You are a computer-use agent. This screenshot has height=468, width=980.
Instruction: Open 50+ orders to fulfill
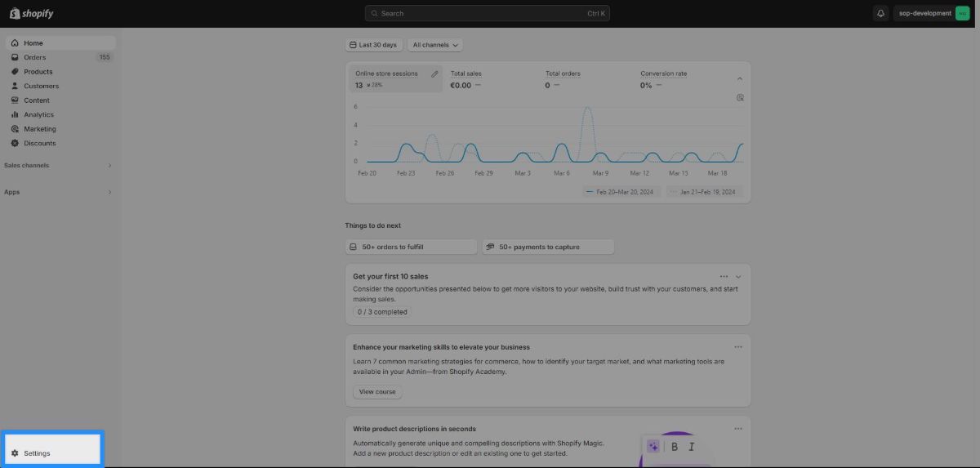(x=411, y=247)
